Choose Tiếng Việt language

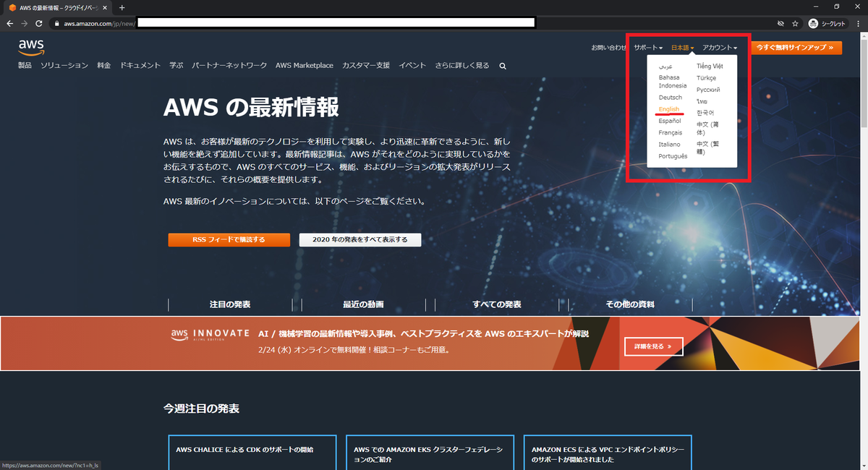pyautogui.click(x=710, y=67)
